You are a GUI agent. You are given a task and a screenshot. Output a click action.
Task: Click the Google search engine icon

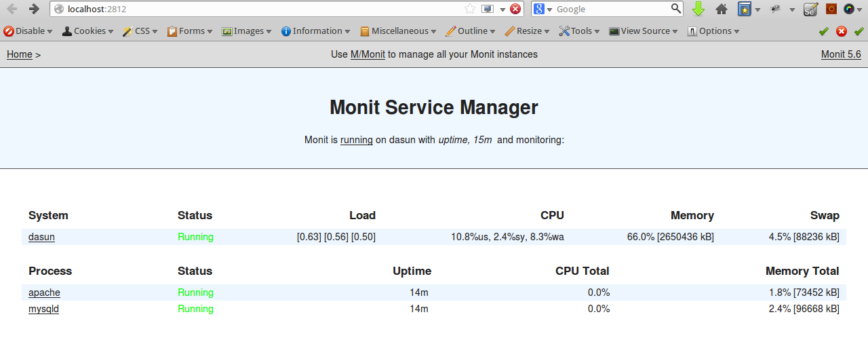538,9
